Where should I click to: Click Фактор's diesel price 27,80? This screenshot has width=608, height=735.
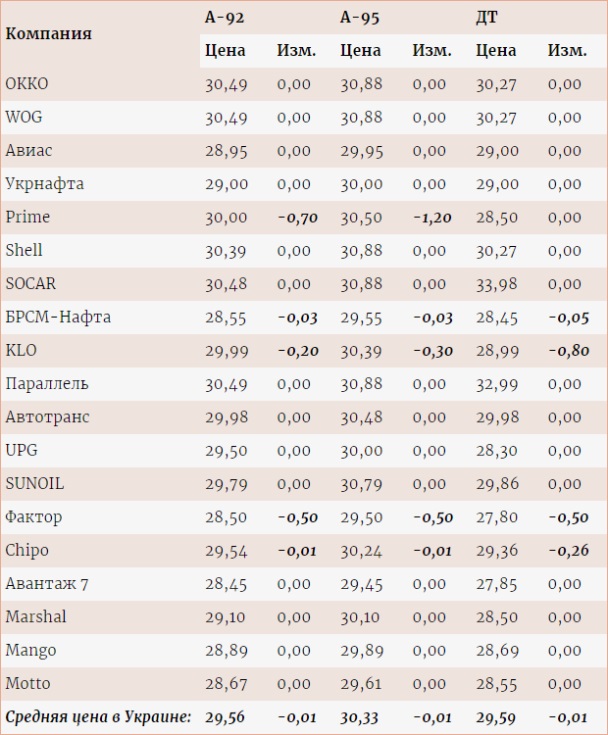click(497, 517)
